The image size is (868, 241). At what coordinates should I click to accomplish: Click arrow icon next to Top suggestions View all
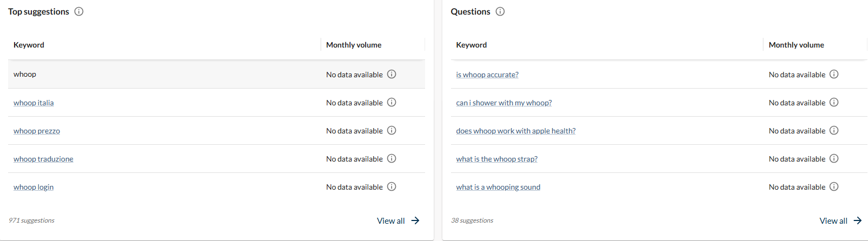tap(415, 220)
